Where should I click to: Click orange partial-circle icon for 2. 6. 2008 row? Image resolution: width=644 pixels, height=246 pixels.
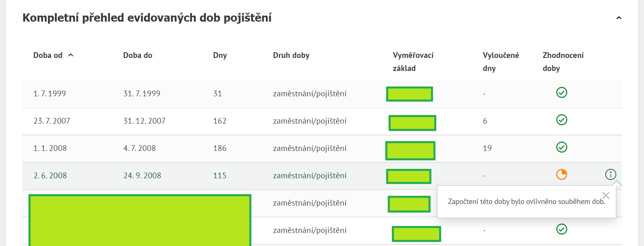tap(562, 175)
